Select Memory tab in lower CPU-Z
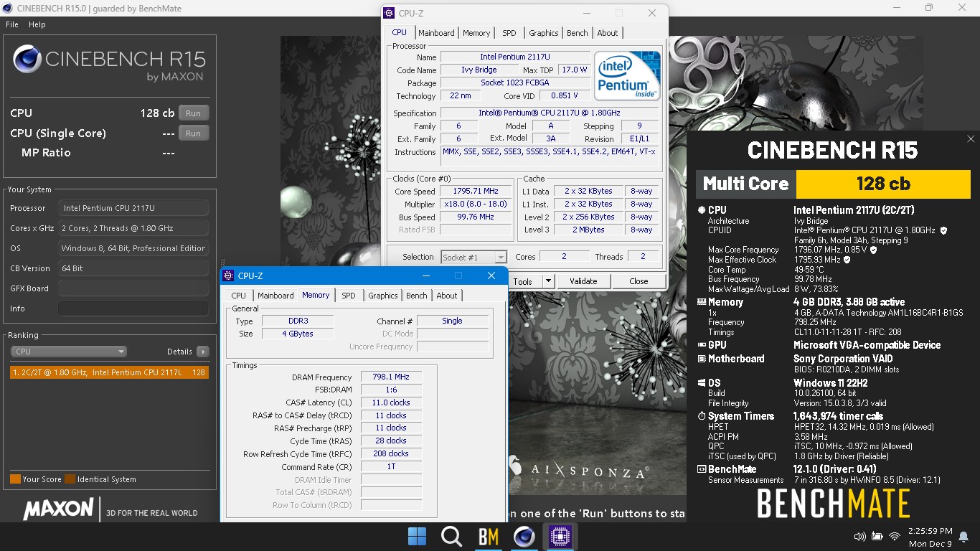Screen dimensions: 980x551 pyautogui.click(x=316, y=295)
